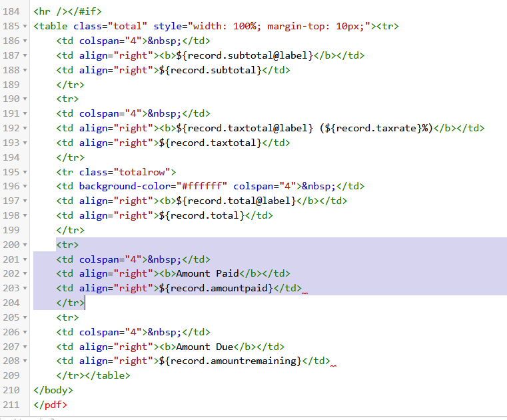Collapse the fold arrow at line 192

25,129
